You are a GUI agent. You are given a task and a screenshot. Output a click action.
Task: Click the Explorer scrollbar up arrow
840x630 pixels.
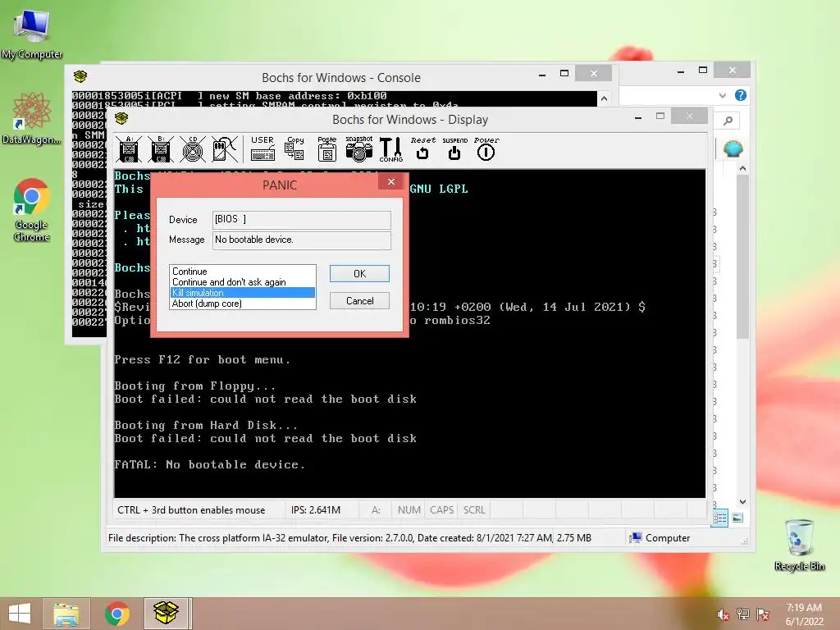coord(742,168)
